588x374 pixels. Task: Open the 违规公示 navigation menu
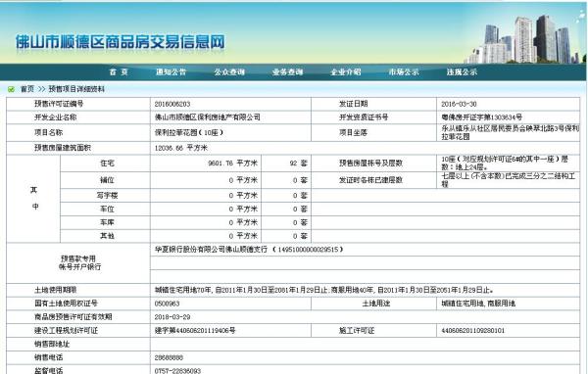(462, 71)
